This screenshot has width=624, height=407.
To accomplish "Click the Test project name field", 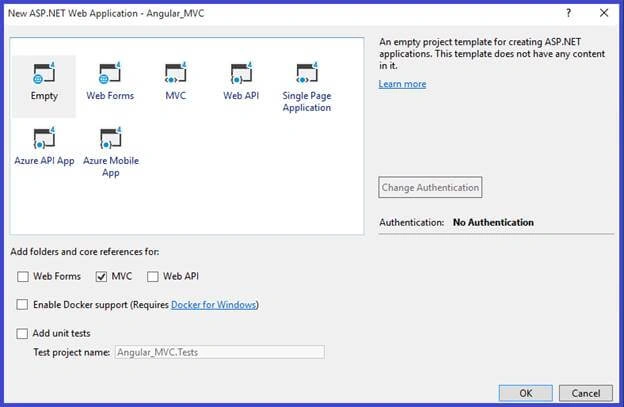I will click(220, 352).
